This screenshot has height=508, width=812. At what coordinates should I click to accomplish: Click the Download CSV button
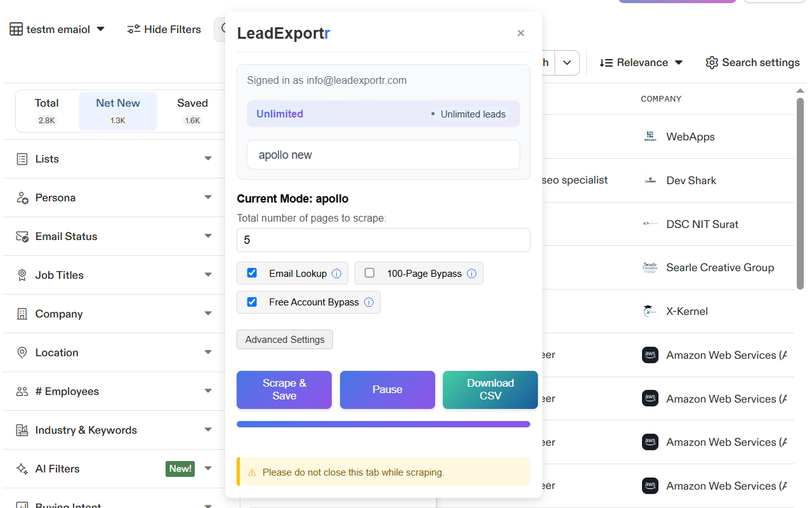tap(490, 390)
